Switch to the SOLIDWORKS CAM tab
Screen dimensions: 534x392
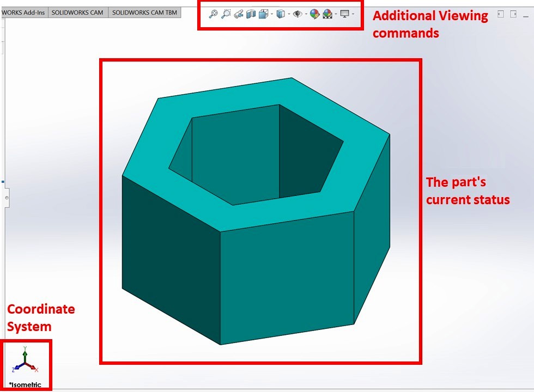(77, 13)
